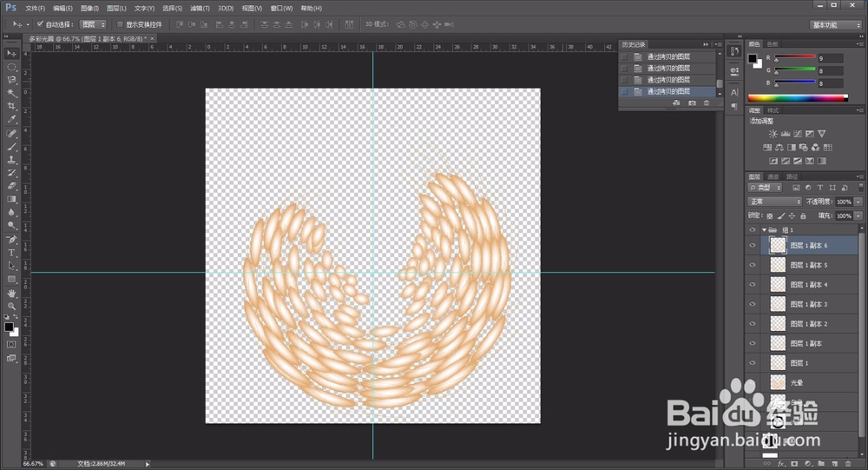Image resolution: width=868 pixels, height=470 pixels.
Task: Select the Crop tool
Action: pyautogui.click(x=11, y=106)
